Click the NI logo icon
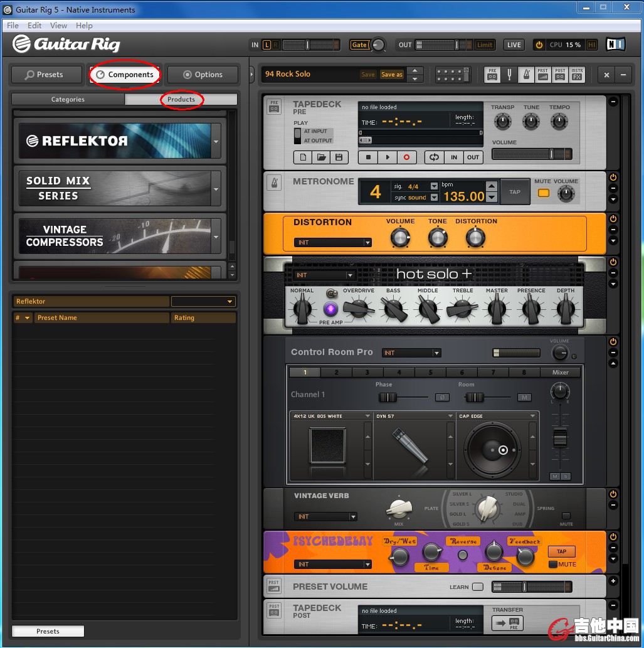The width and height of the screenshot is (644, 648). coord(615,44)
